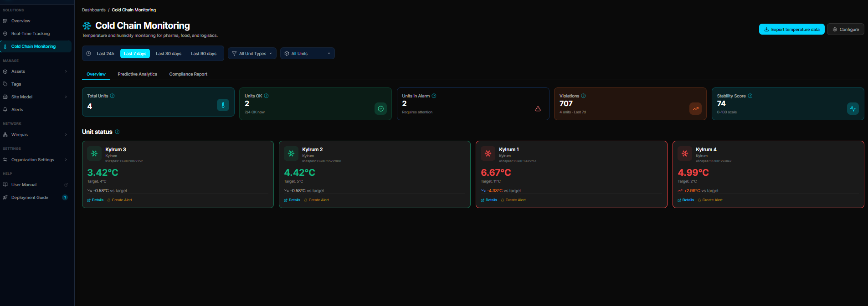This screenshot has width=868, height=306.
Task: Click the 3.42°C temperature reading
Action: [103, 173]
